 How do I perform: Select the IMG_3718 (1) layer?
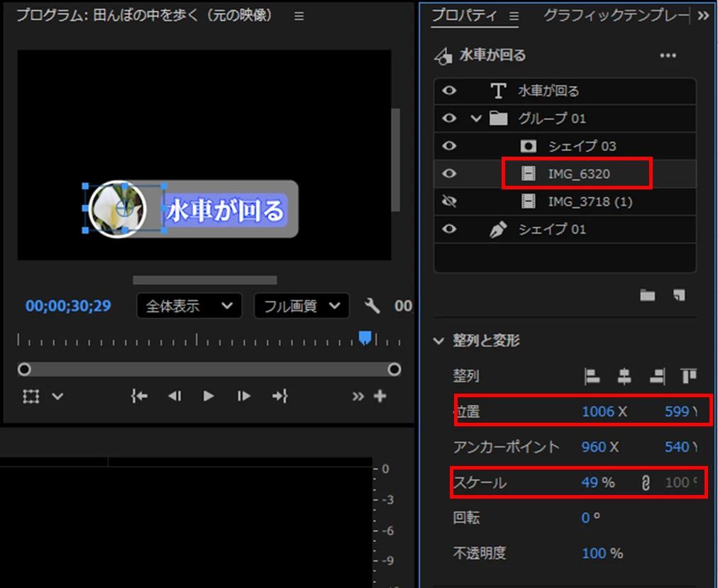565,201
